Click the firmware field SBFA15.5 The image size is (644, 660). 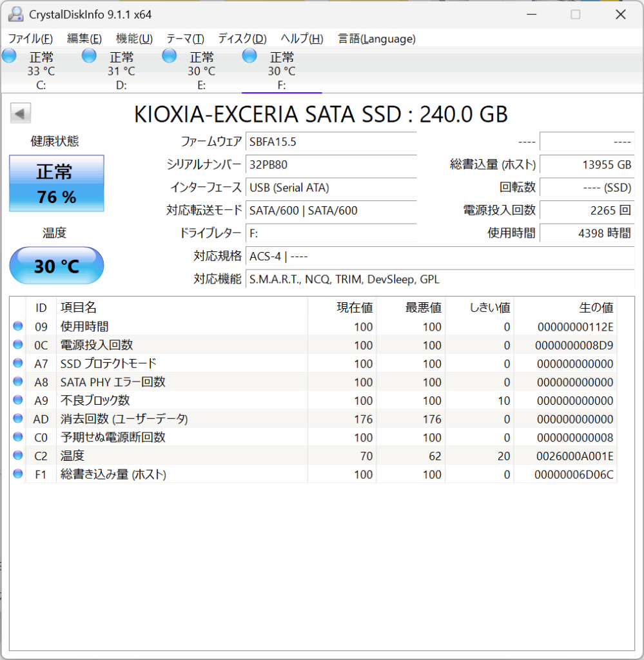[x=331, y=141]
